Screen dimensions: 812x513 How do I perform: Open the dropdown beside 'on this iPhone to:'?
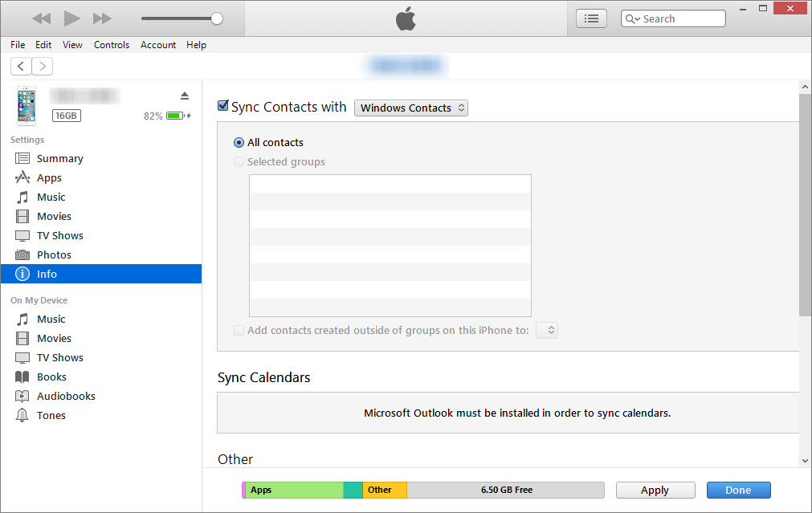pyautogui.click(x=547, y=330)
